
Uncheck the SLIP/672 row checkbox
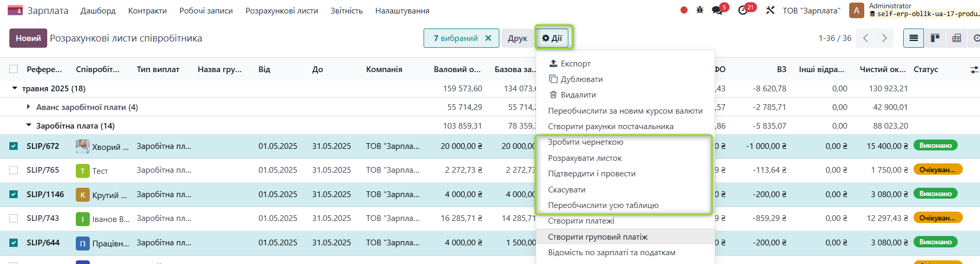(x=13, y=146)
